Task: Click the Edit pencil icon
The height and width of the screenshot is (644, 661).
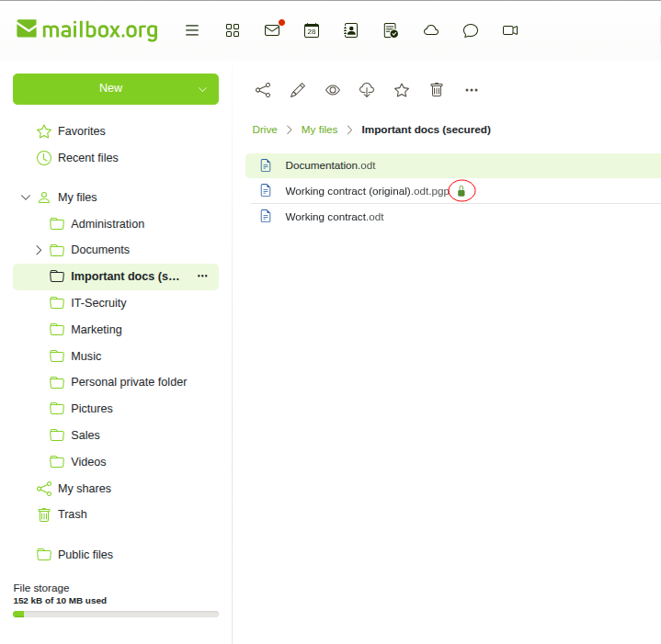Action: click(298, 90)
